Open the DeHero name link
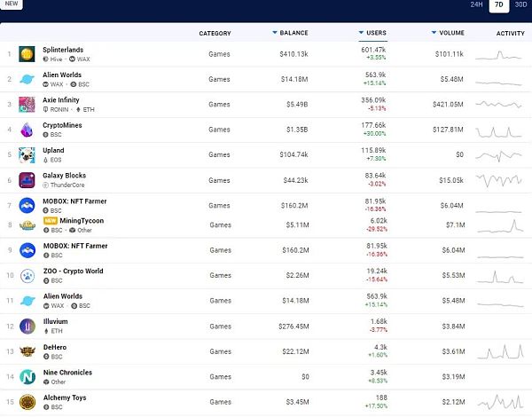 pos(55,347)
